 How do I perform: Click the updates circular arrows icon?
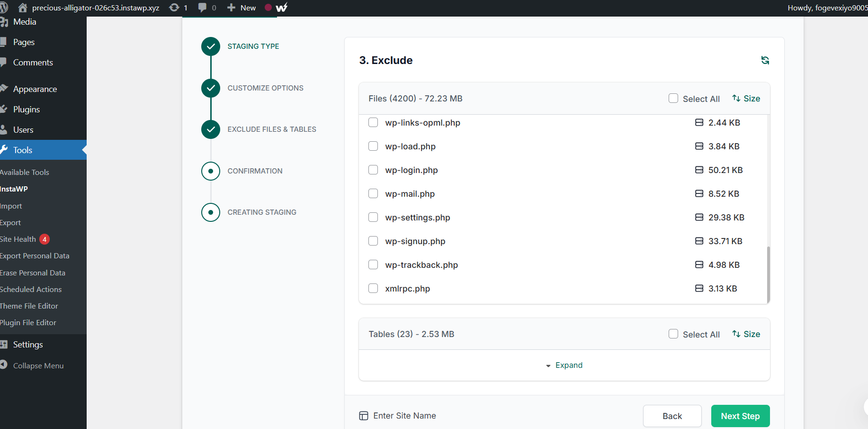(174, 8)
